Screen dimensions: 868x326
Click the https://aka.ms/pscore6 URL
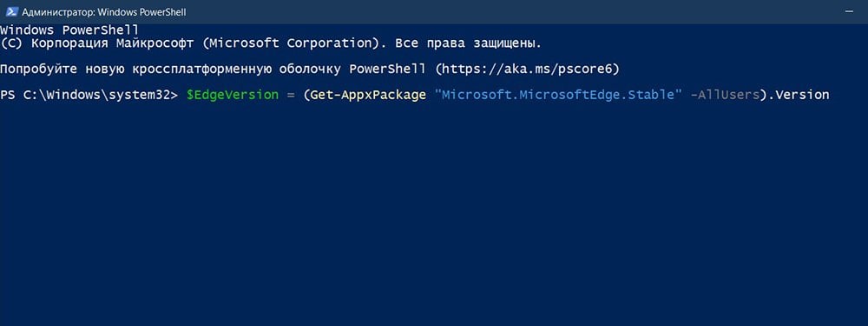coord(527,70)
